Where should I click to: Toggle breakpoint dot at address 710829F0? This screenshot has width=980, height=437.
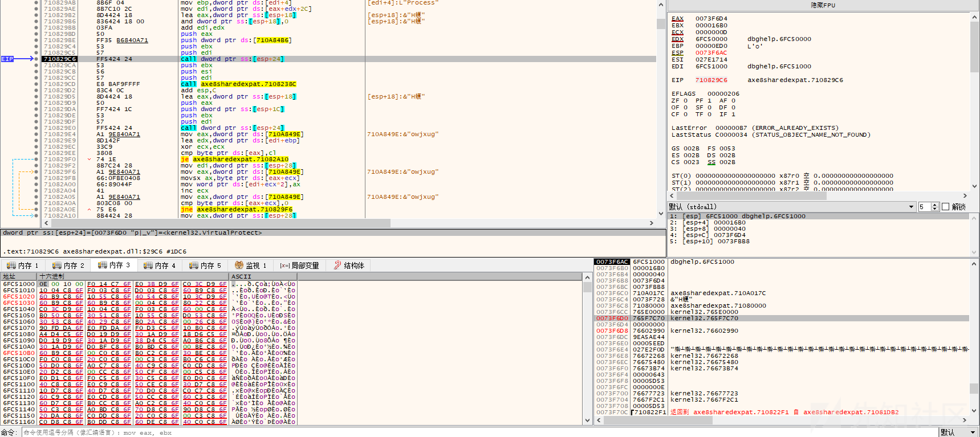pyautogui.click(x=36, y=159)
